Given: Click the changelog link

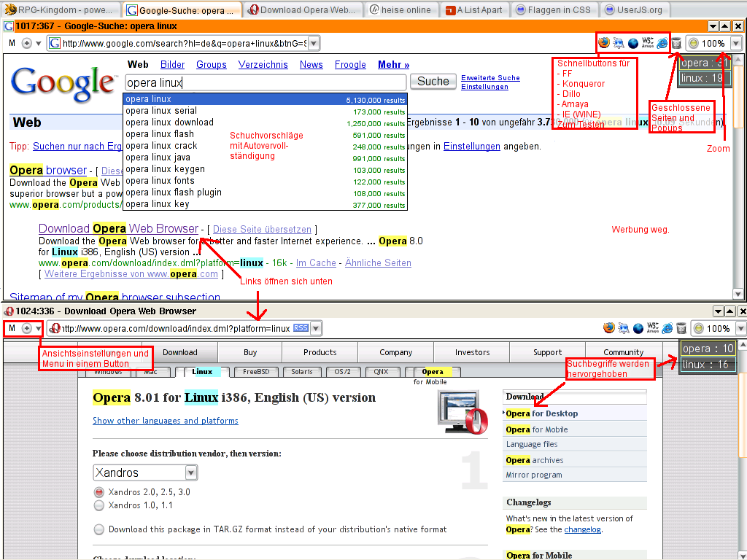Looking at the screenshot, I should (x=582, y=529).
